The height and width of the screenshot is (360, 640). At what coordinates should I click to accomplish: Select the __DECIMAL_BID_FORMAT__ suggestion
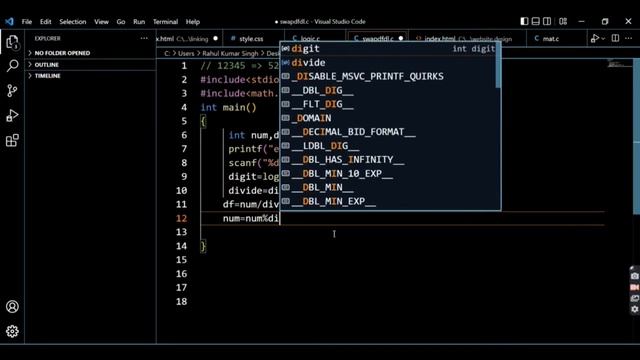click(x=388, y=132)
